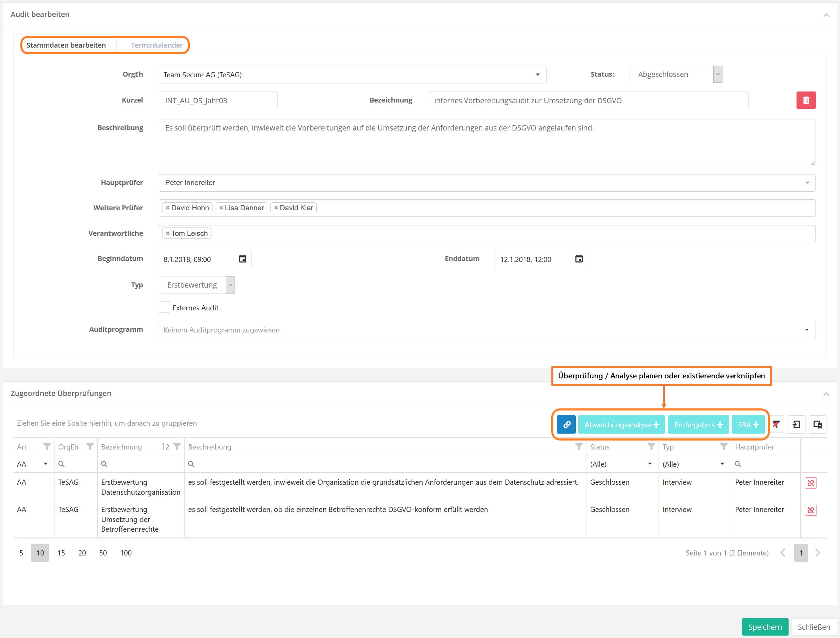840x638 pixels.
Task: Enable the Externes Audit checkbox
Action: pos(165,307)
